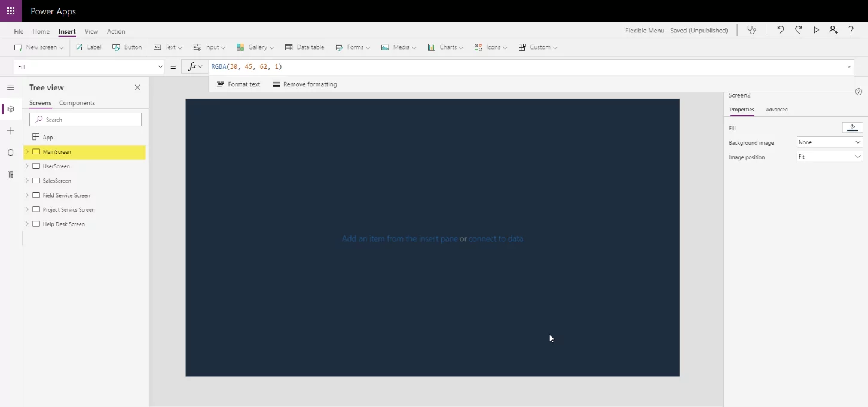Switch to the View ribbon tab
Screen dimensions: 868x407
click(x=91, y=31)
